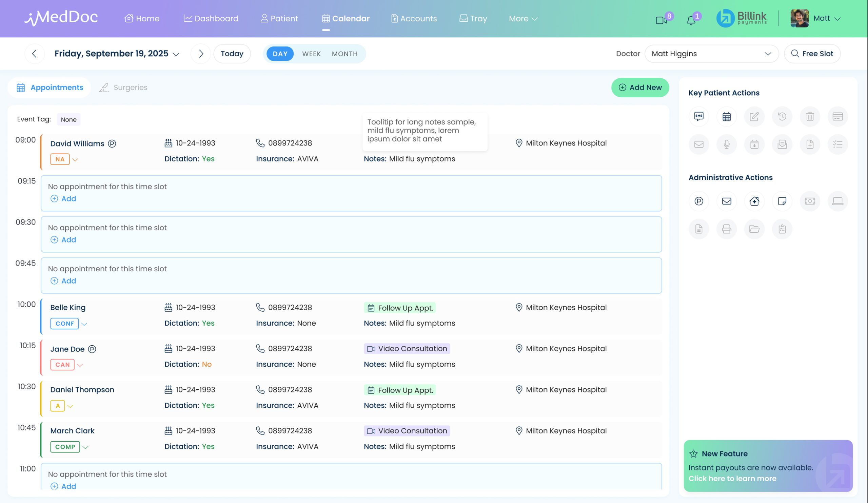Click here to learn more about instant payouts
This screenshot has width=868, height=503.
732,479
